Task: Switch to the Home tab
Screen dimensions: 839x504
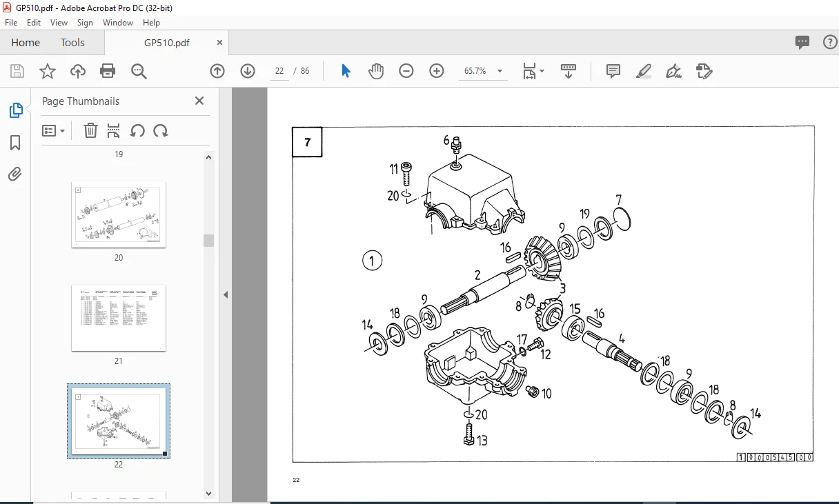Action: point(26,42)
